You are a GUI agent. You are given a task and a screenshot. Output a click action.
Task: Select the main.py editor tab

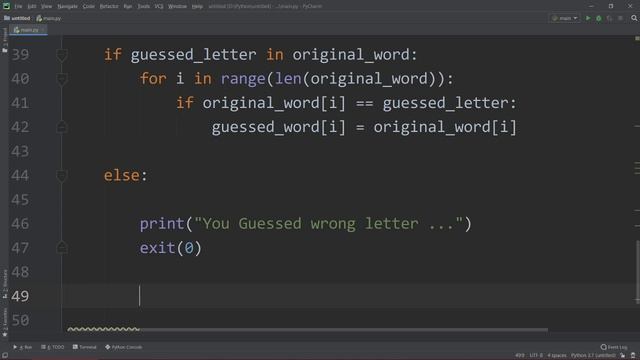tap(28, 30)
